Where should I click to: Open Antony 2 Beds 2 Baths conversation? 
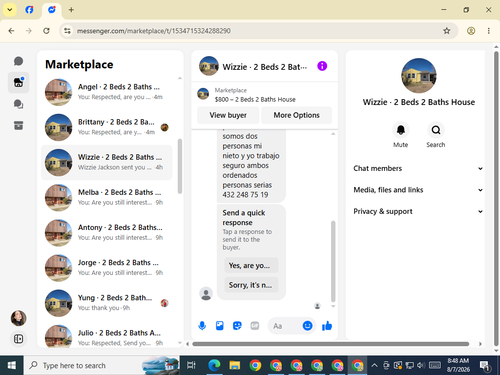point(107,232)
